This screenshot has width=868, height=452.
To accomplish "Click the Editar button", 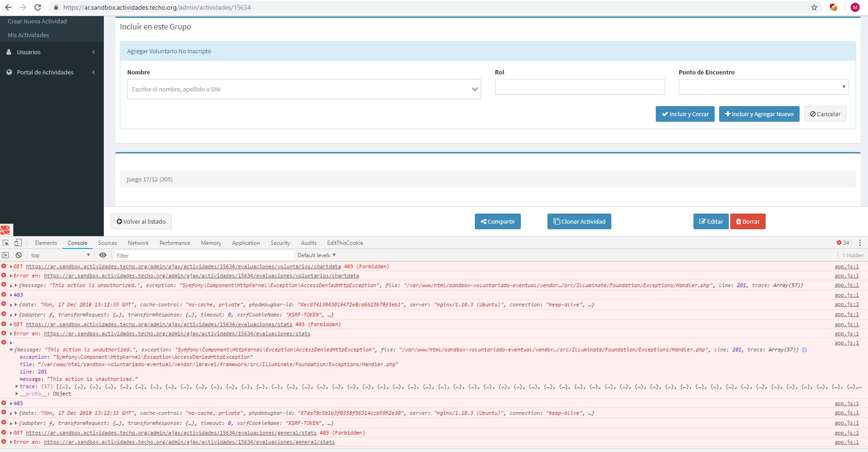I will (711, 221).
